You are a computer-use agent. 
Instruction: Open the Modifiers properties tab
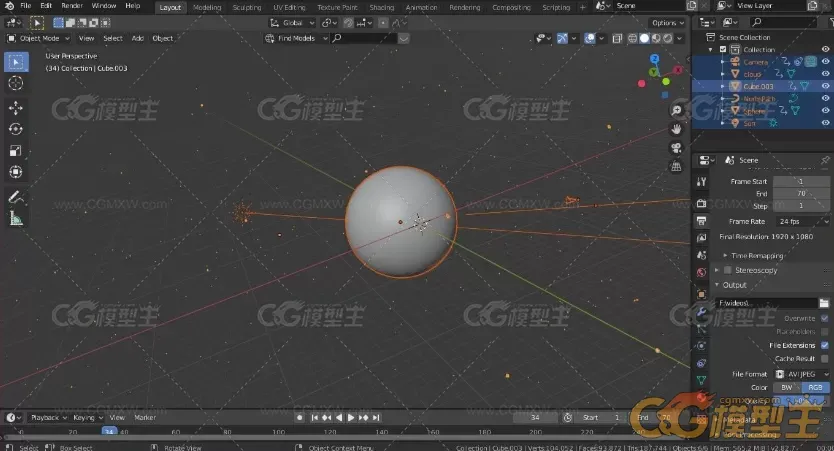pyautogui.click(x=702, y=312)
